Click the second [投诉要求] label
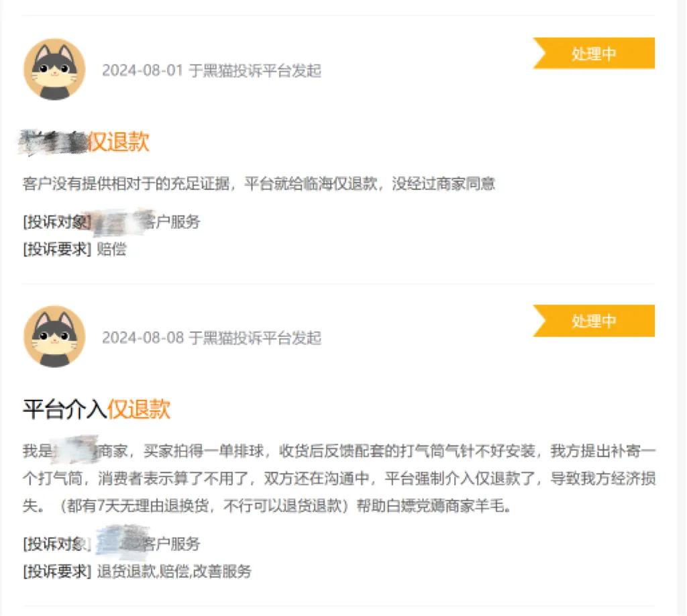This screenshot has width=687, height=616. [57, 571]
